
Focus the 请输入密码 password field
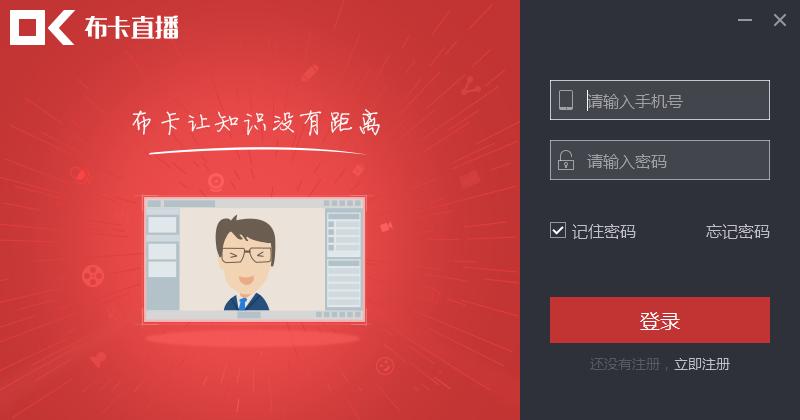tap(660, 160)
